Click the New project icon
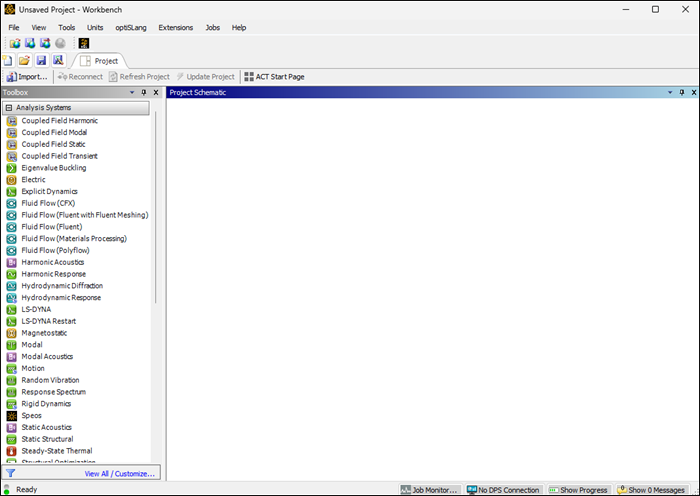The width and height of the screenshot is (700, 496). (8, 60)
